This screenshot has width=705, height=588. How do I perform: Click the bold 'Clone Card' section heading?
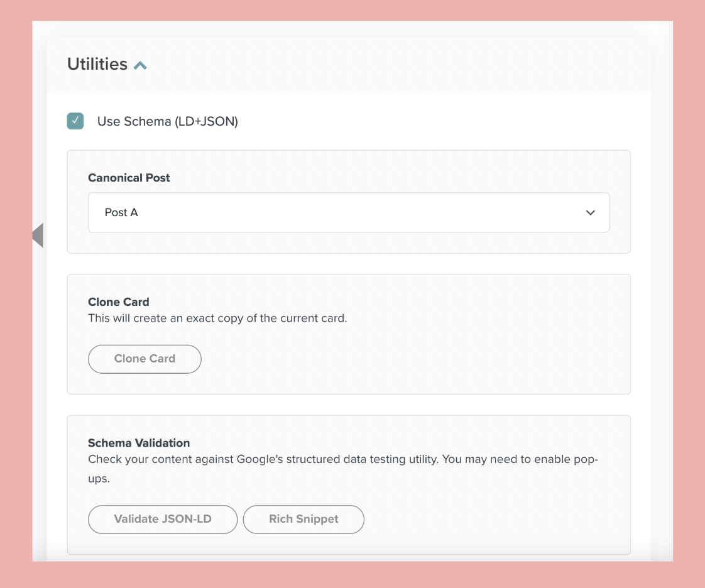tap(119, 302)
